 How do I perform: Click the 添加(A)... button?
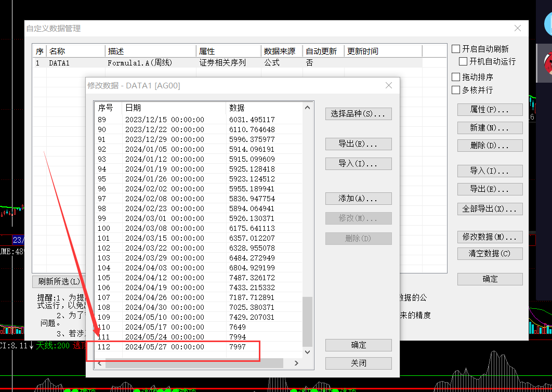[358, 199]
